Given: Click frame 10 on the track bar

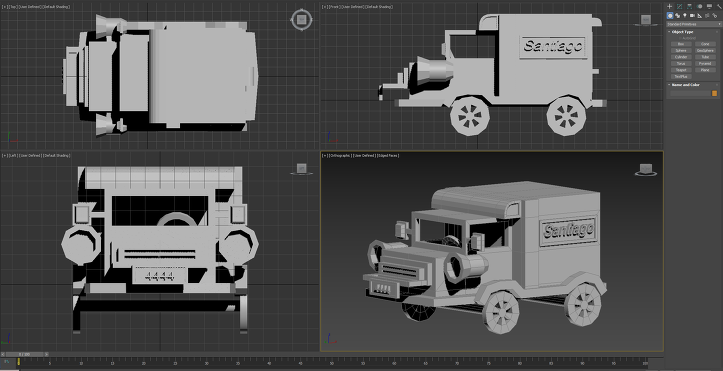Looking at the screenshot, I should click(x=81, y=363).
